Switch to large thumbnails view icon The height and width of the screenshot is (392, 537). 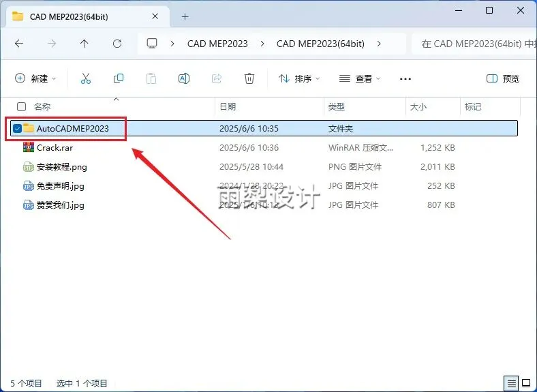pos(526,382)
